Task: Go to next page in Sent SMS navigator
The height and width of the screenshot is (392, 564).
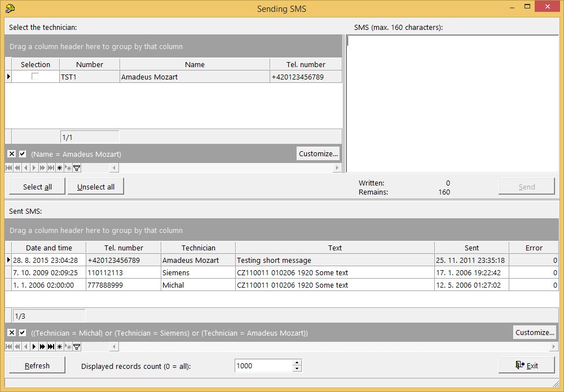Action: click(x=42, y=347)
